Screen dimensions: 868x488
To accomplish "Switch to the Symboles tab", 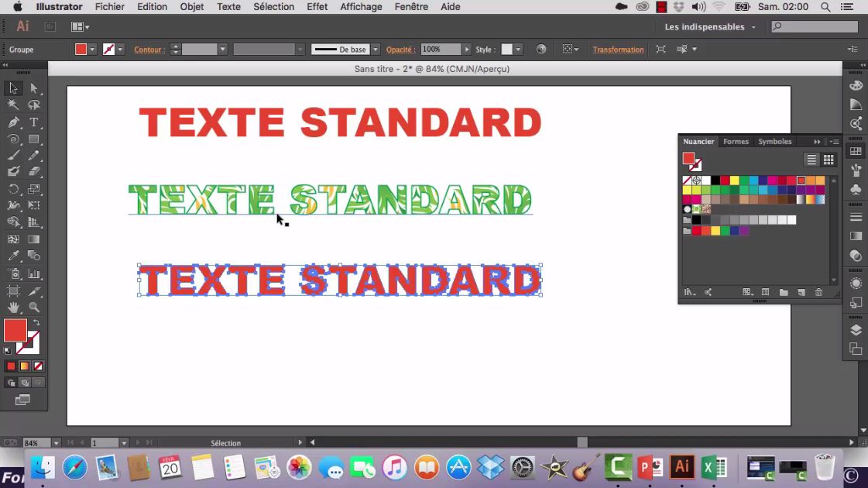I will [x=774, y=142].
